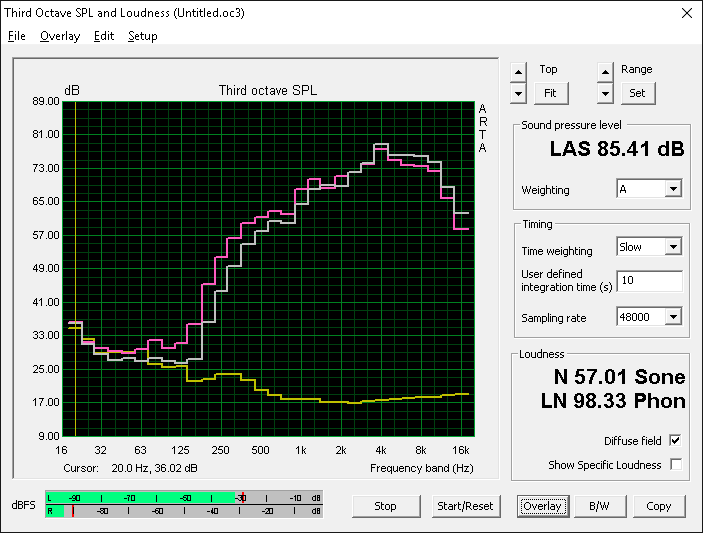Open the Overlay menu
The image size is (703, 533).
[x=60, y=36]
